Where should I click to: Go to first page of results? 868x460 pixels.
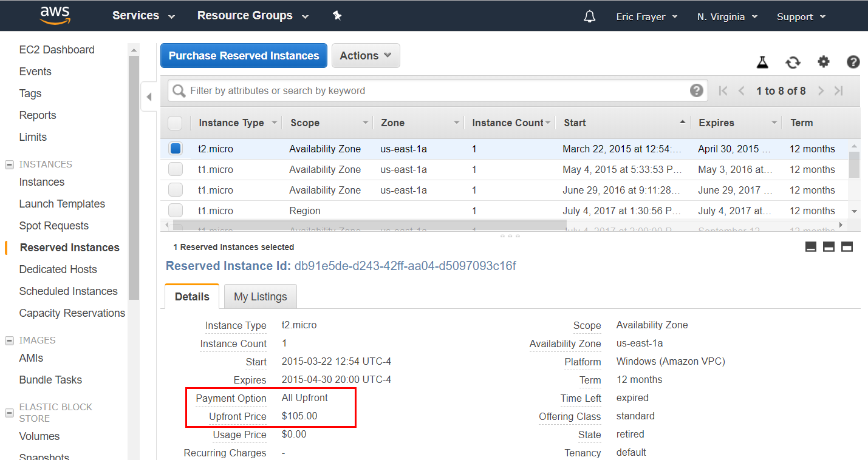(723, 91)
